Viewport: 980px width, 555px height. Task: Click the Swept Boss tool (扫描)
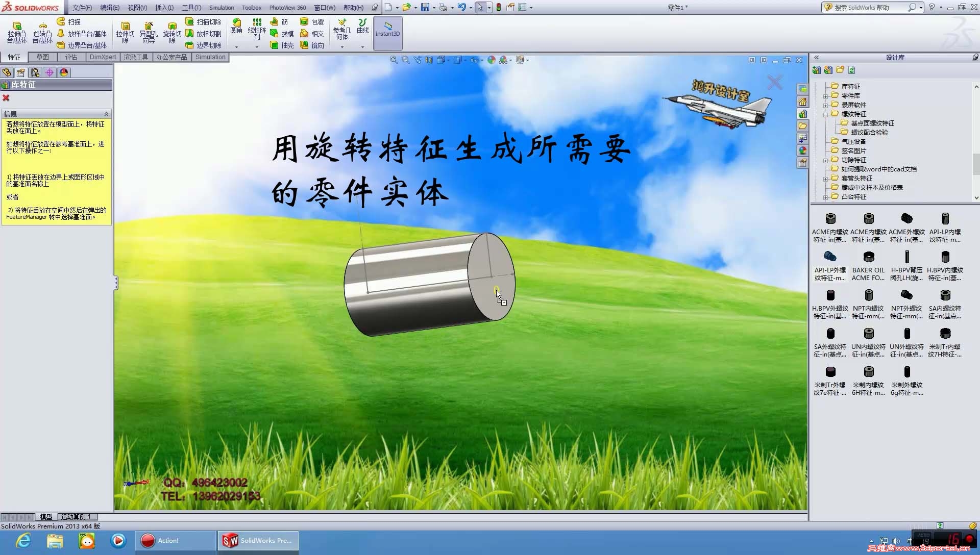click(69, 22)
